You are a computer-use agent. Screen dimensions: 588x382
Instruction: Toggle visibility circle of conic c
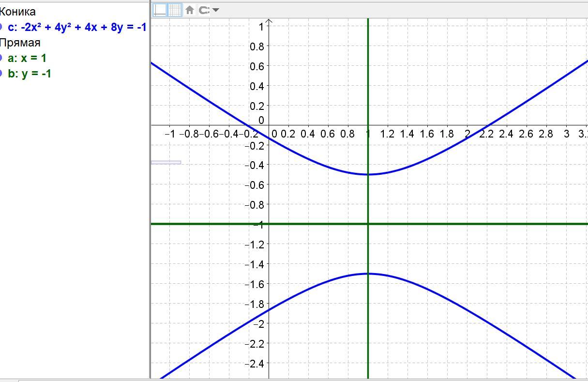tap(1, 27)
